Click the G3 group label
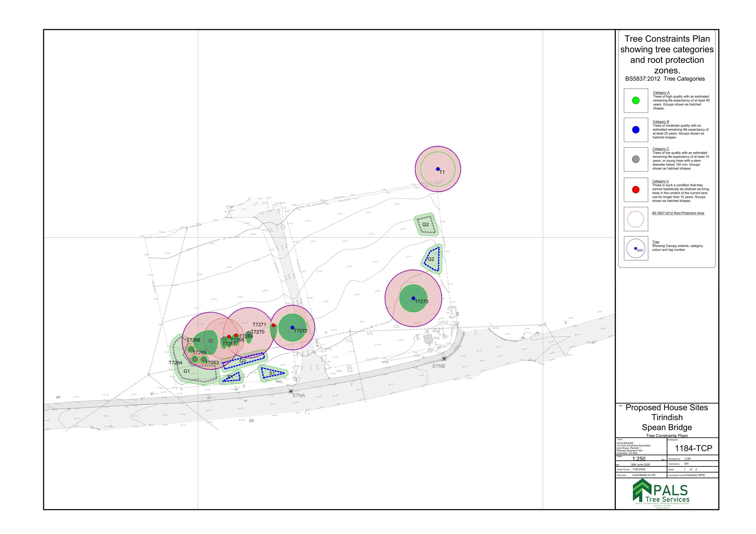 coord(243,361)
